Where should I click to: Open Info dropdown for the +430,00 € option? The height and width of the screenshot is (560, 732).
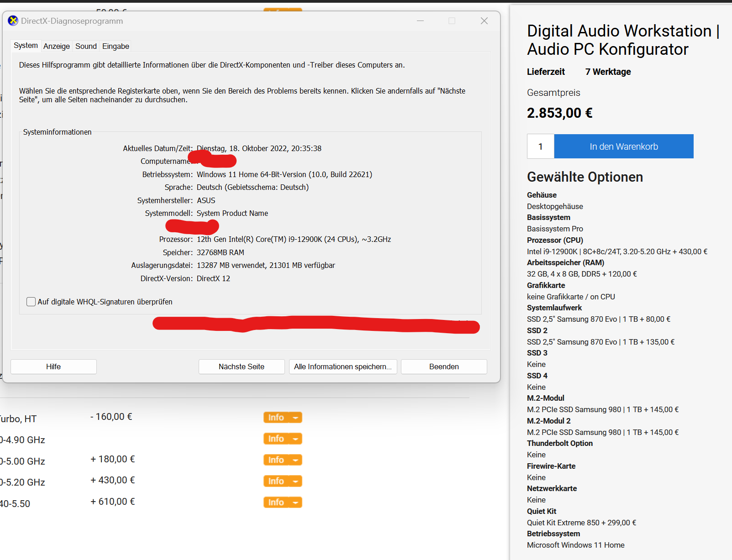283,481
